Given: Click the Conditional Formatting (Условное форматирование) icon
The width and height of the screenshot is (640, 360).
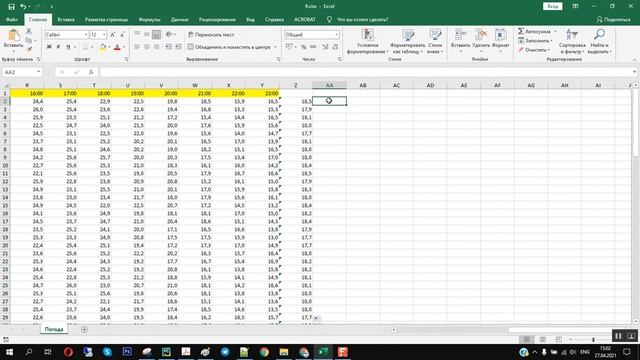Looking at the screenshot, I should point(367,36).
